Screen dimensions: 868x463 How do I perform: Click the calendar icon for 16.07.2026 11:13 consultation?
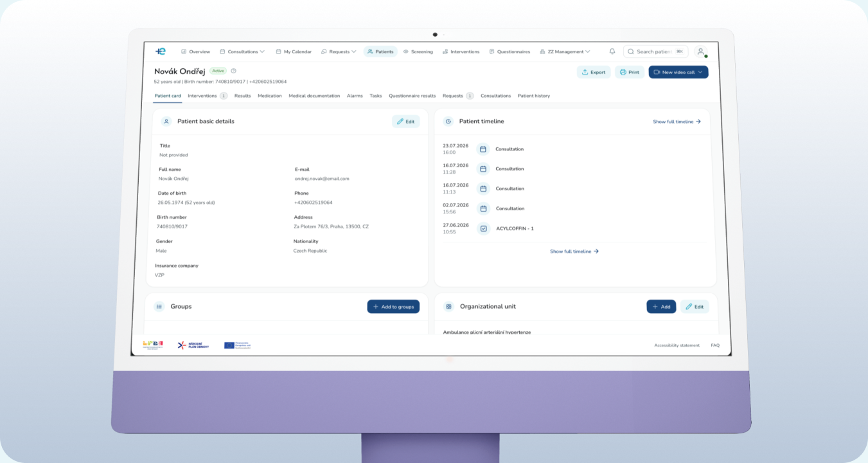point(483,188)
